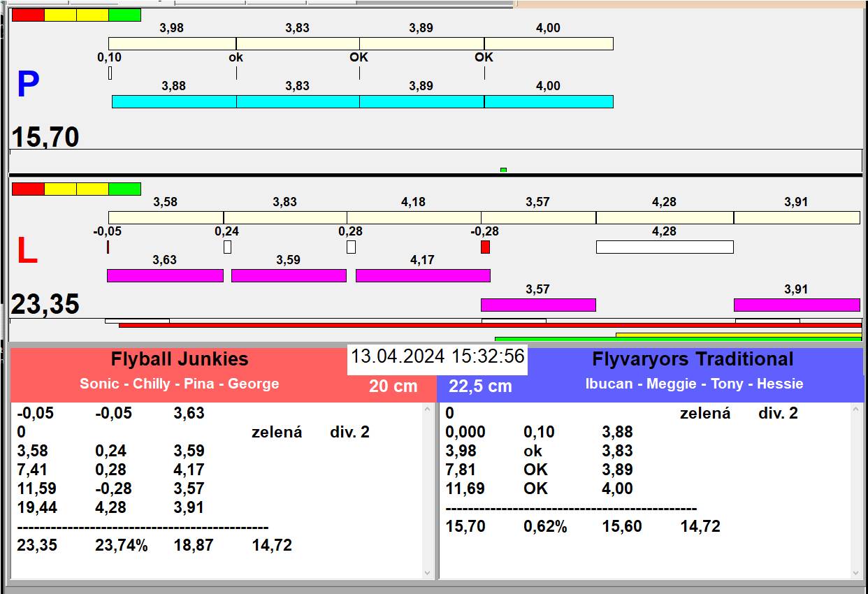868x594 pixels.
Task: Select the magenta bar labeled 3,91
Action: click(x=797, y=305)
